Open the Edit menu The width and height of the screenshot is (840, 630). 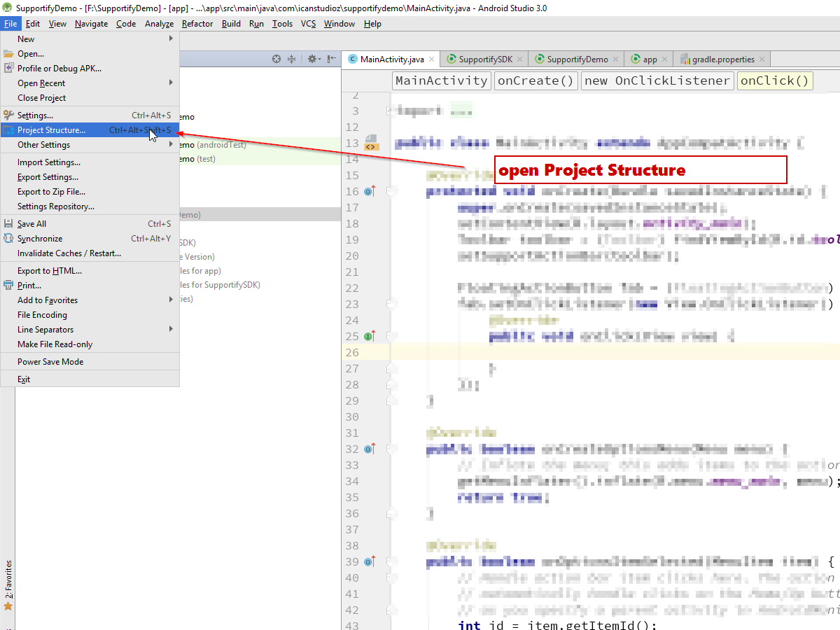(x=33, y=24)
